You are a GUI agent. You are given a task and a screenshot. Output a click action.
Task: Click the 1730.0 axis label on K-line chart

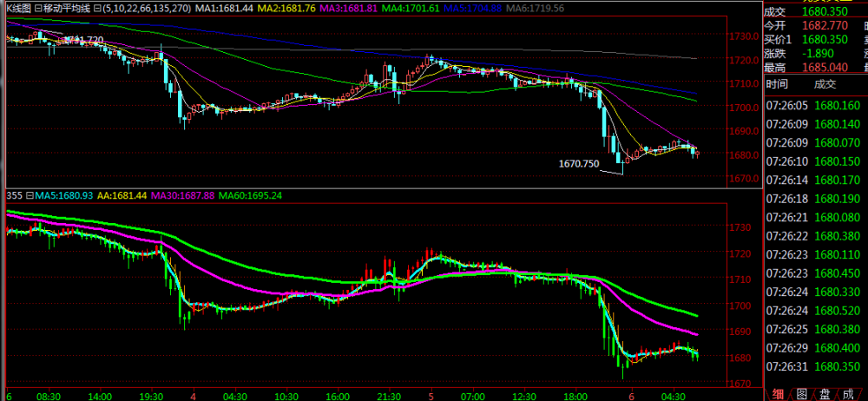(744, 36)
